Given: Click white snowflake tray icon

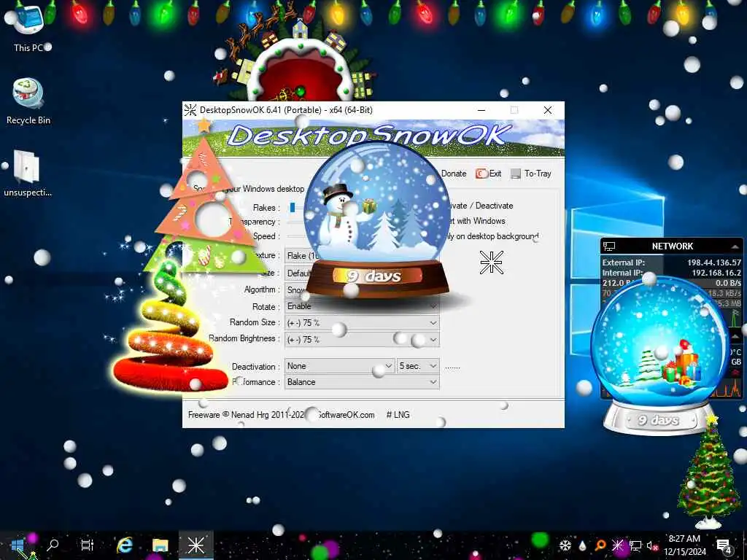Looking at the screenshot, I should pyautogui.click(x=565, y=545).
